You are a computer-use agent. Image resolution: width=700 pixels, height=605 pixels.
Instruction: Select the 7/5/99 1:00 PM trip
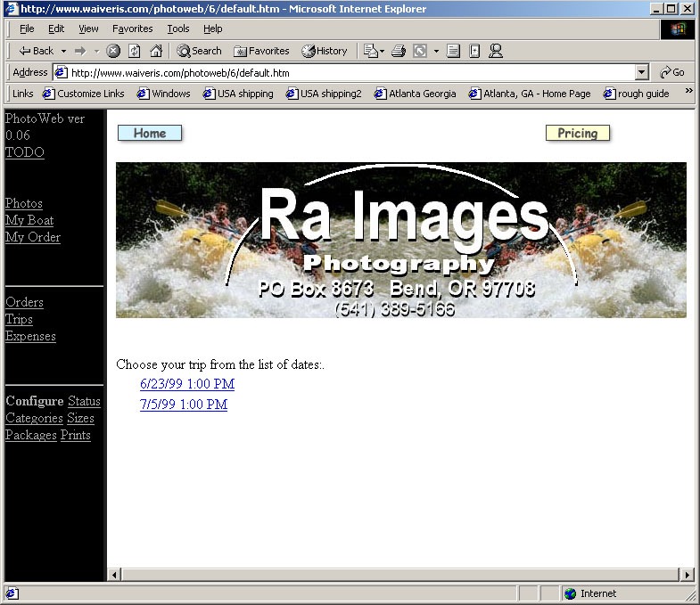[x=184, y=405]
